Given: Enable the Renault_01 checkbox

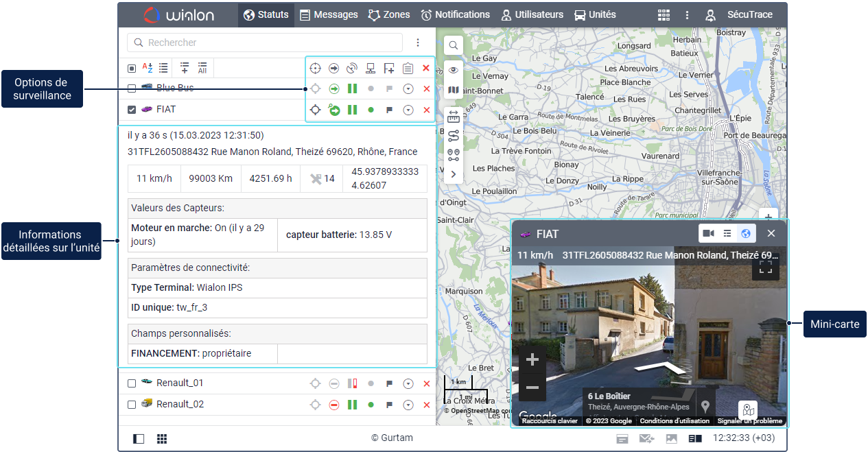Looking at the screenshot, I should (x=132, y=383).
